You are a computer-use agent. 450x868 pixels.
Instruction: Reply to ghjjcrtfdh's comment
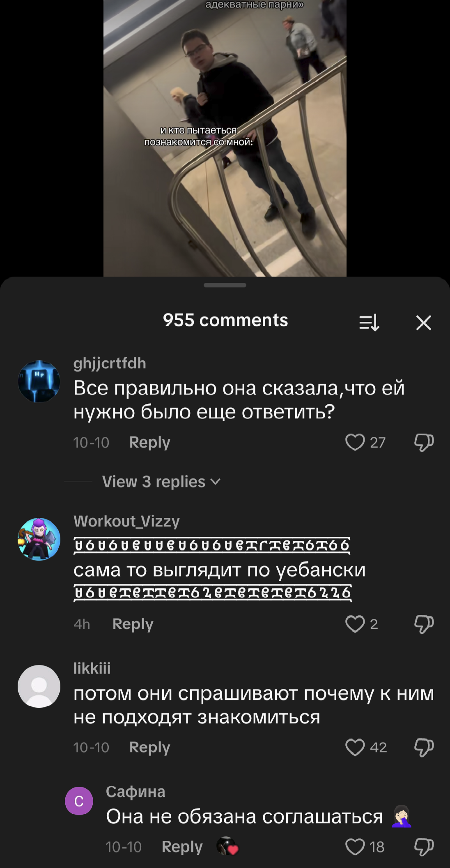click(x=149, y=443)
